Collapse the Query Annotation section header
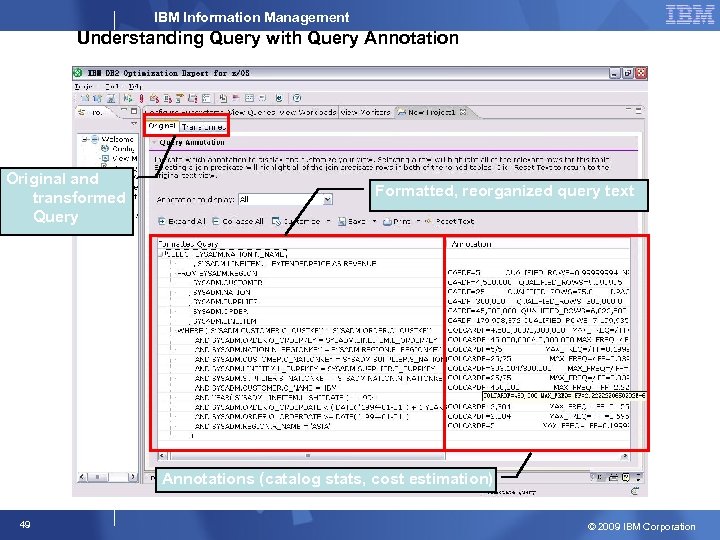Image resolution: width=720 pixels, height=540 pixels. tap(154, 142)
